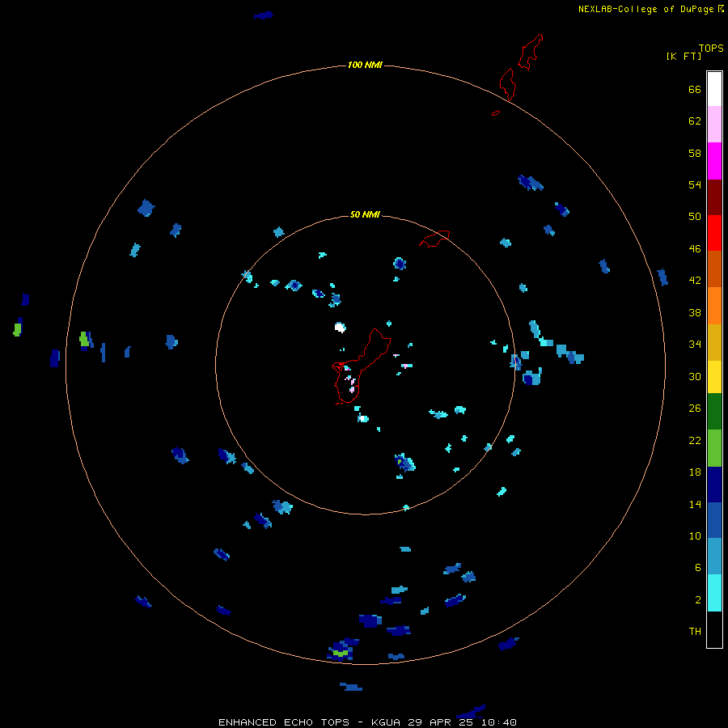Image resolution: width=728 pixels, height=728 pixels.
Task: Click the "18" legend value
Action: click(695, 472)
